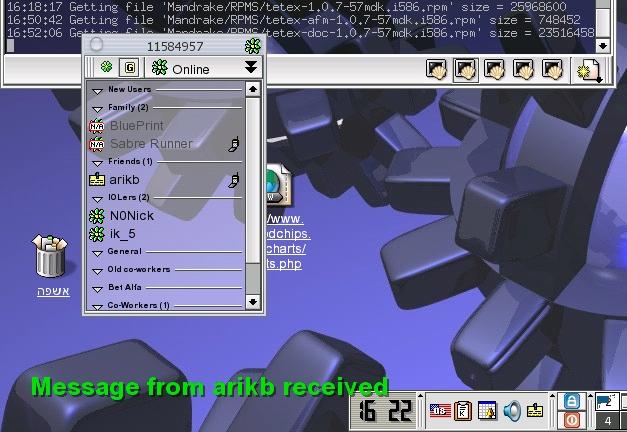Click the Licq message tray icon
This screenshot has height=432, width=627.
(535, 410)
